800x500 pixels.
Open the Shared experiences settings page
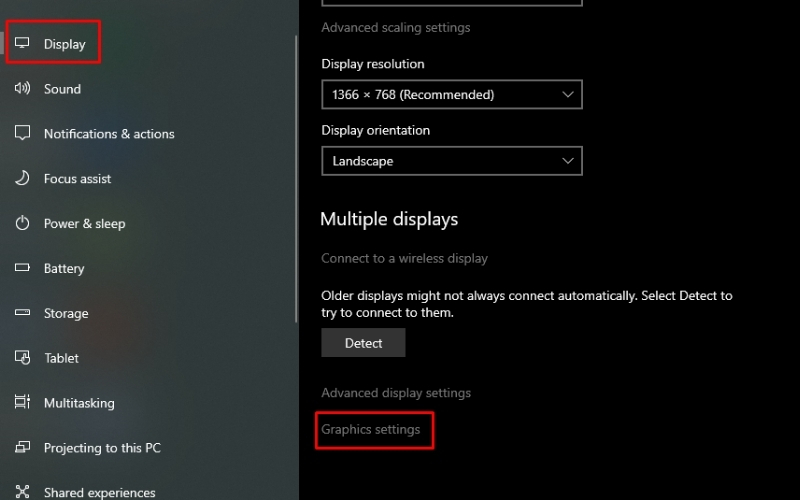coord(99,492)
